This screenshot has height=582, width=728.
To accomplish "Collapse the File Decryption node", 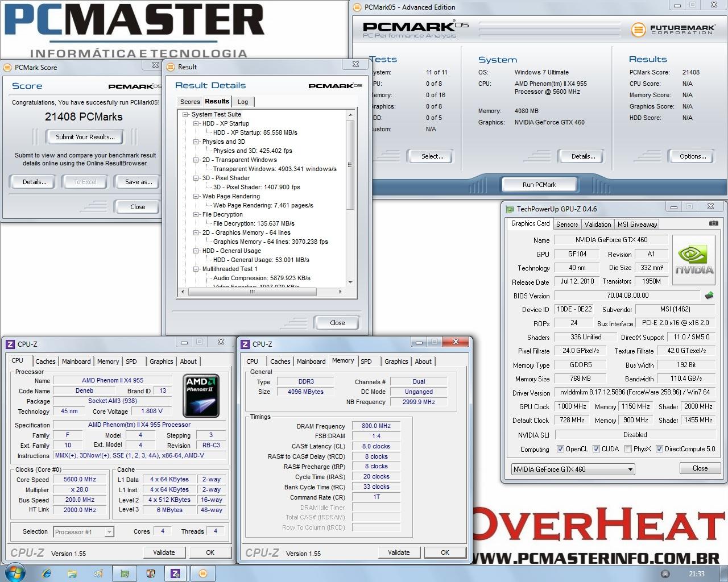I will 196,214.
